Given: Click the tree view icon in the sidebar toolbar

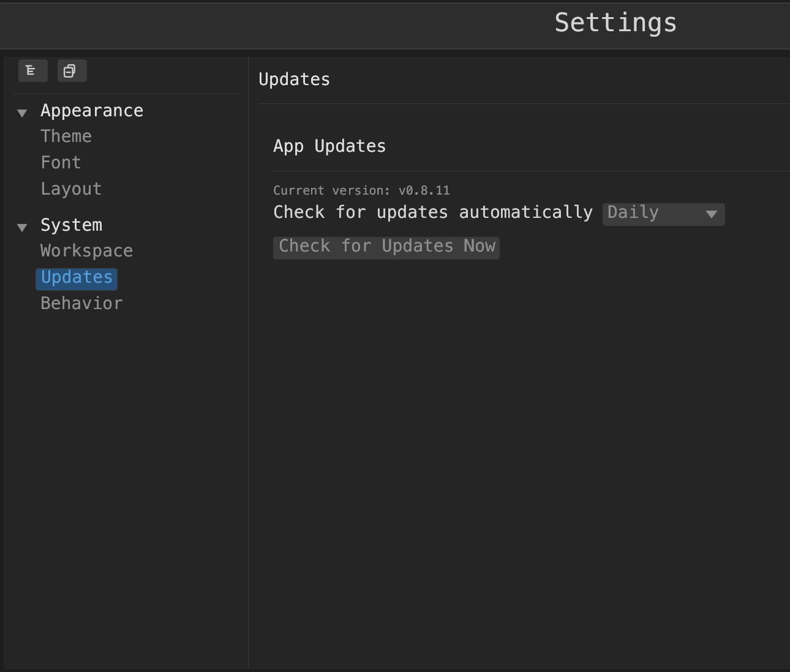Looking at the screenshot, I should pos(33,70).
